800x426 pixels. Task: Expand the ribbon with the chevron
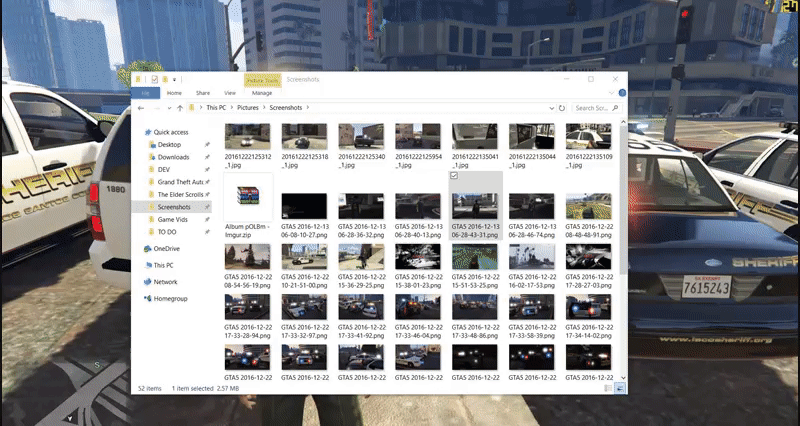pos(612,93)
